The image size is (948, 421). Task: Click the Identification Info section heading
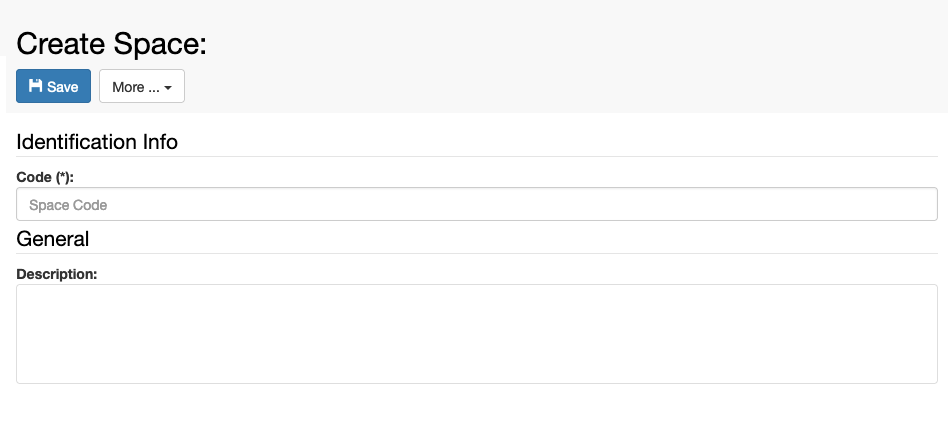97,142
